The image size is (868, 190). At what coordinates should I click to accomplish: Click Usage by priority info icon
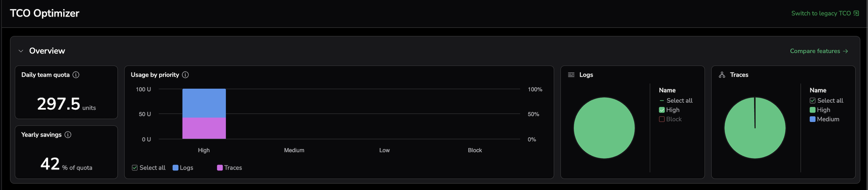[x=185, y=75]
